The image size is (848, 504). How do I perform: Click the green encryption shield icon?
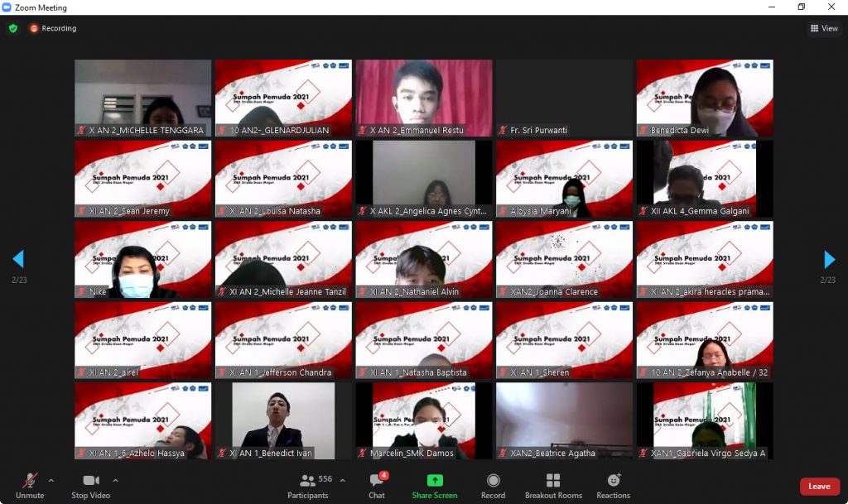click(x=13, y=28)
